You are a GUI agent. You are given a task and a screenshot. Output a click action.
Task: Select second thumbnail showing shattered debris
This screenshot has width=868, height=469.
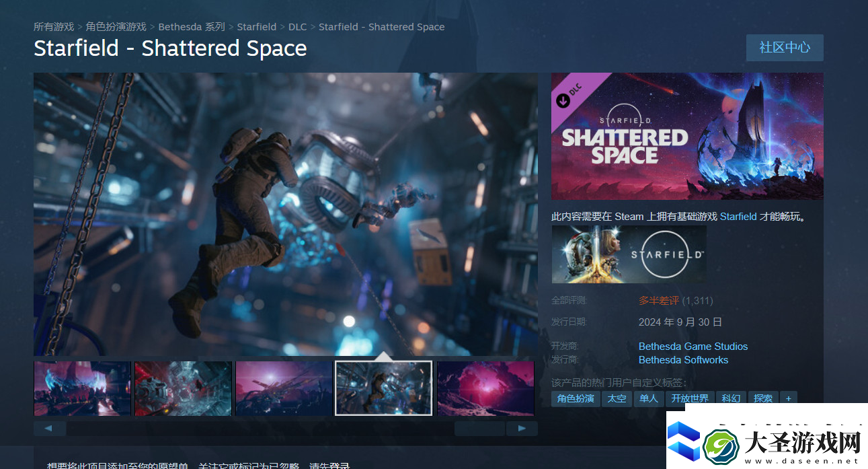click(183, 388)
